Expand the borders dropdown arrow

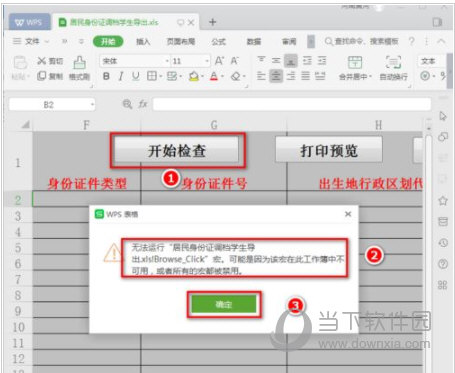(160, 77)
